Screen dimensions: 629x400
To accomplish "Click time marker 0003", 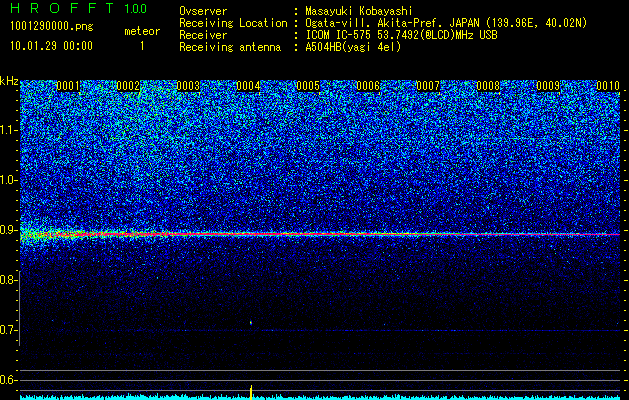I will point(188,86).
